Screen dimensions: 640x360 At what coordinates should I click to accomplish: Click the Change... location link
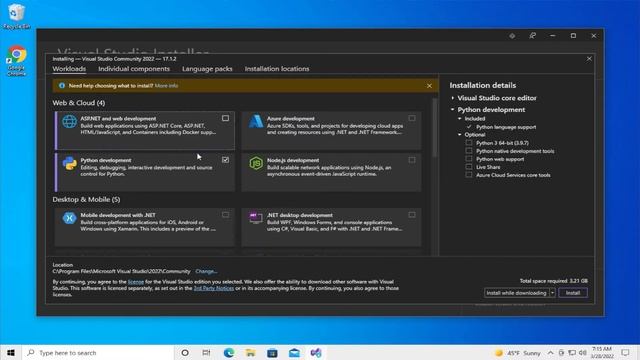(206, 271)
